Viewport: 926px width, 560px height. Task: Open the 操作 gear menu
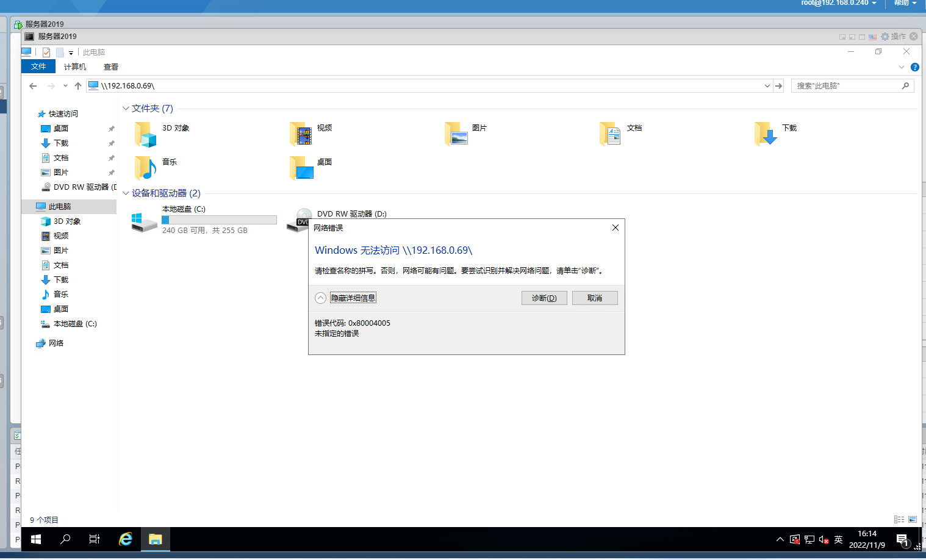[894, 37]
